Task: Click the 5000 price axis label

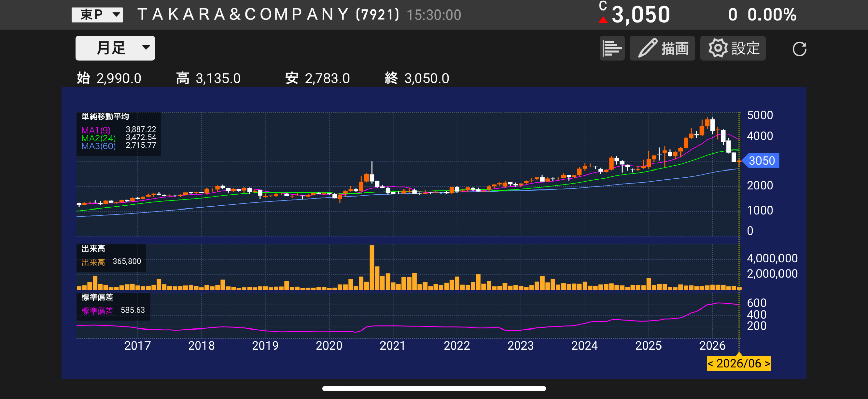Action: pyautogui.click(x=760, y=115)
